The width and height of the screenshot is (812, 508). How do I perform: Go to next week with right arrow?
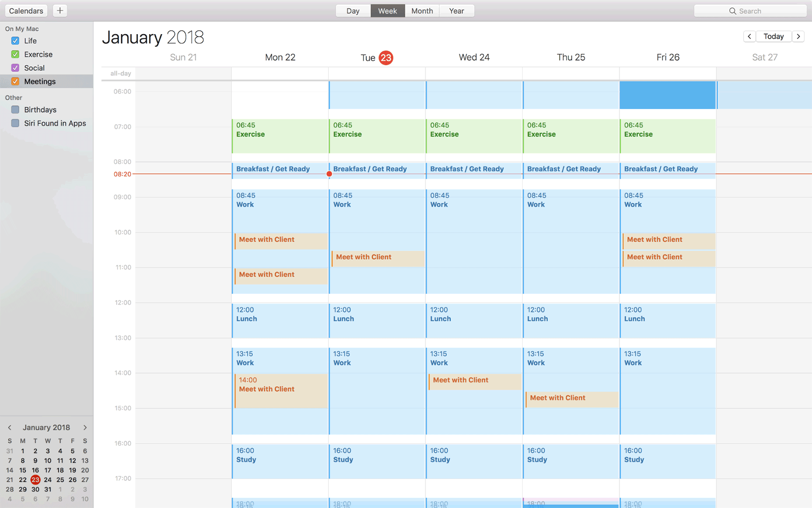(798, 36)
